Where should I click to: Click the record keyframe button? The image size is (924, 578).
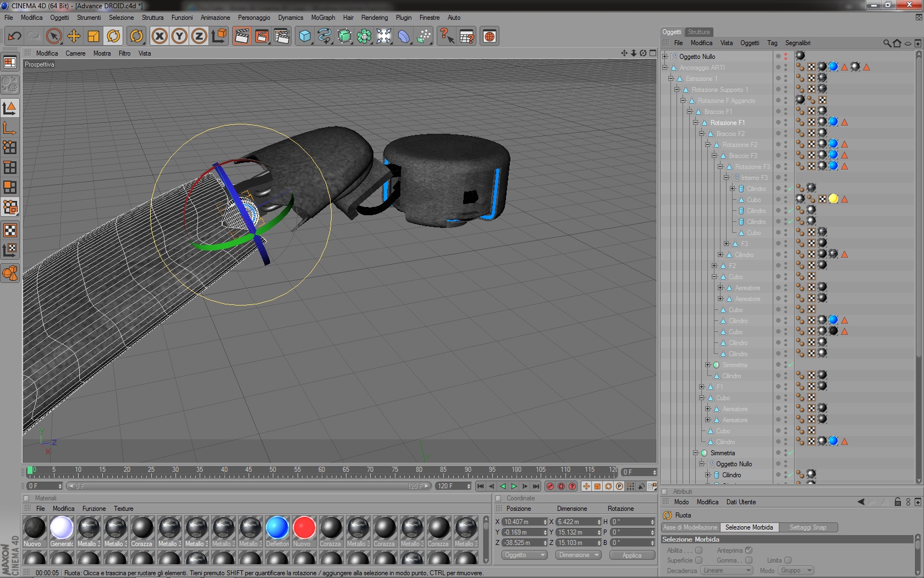(x=550, y=486)
